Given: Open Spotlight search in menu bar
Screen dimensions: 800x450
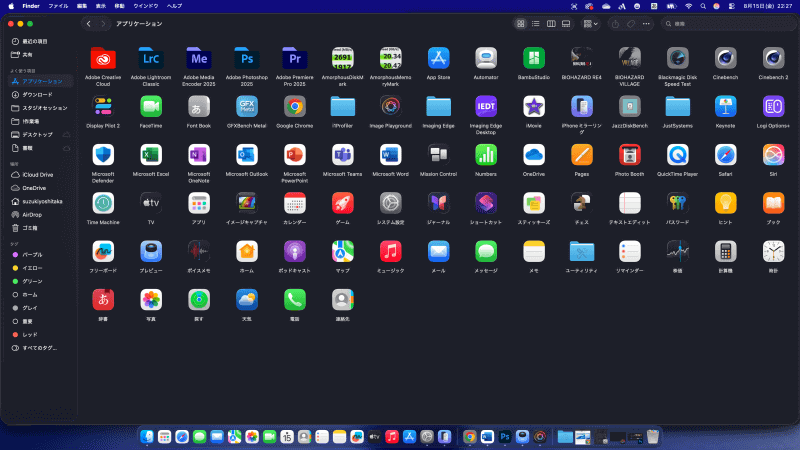Looking at the screenshot, I should coord(703,6).
